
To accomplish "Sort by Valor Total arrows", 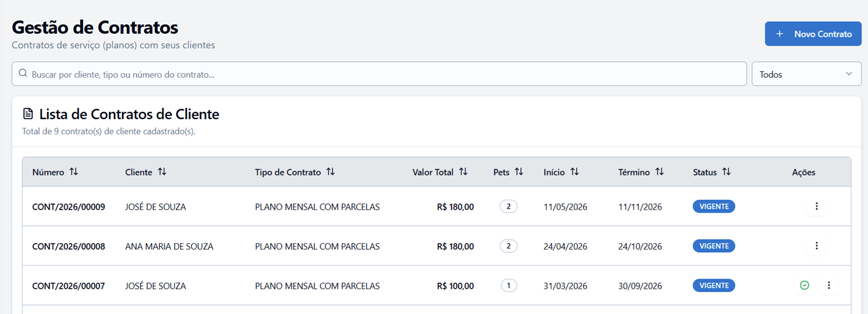I will [463, 172].
